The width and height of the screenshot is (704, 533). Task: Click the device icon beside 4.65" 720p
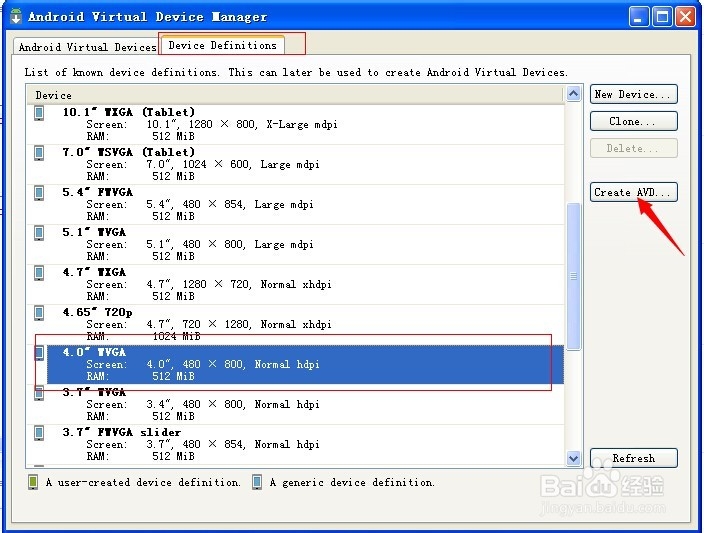tap(39, 313)
